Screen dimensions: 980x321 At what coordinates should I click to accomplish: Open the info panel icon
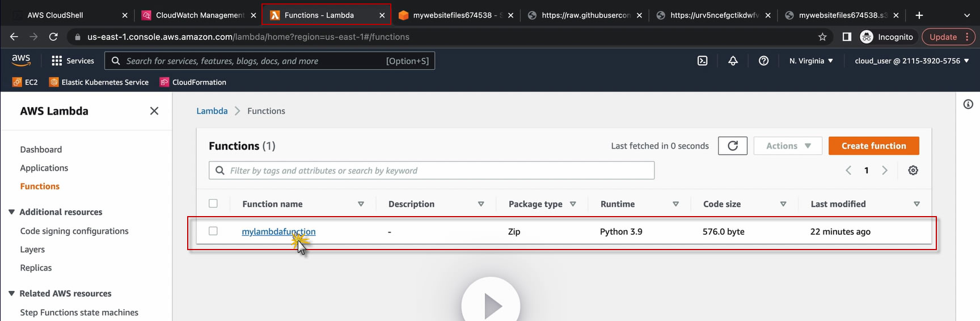[x=968, y=104]
